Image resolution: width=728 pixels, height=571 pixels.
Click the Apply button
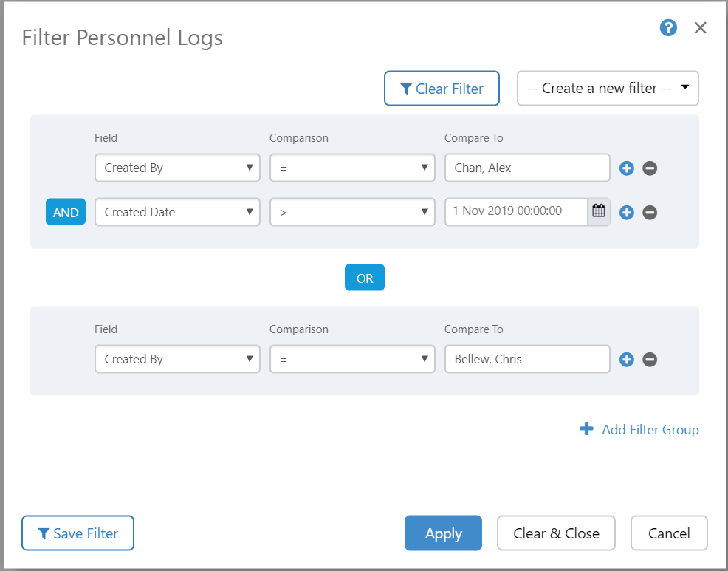[443, 533]
